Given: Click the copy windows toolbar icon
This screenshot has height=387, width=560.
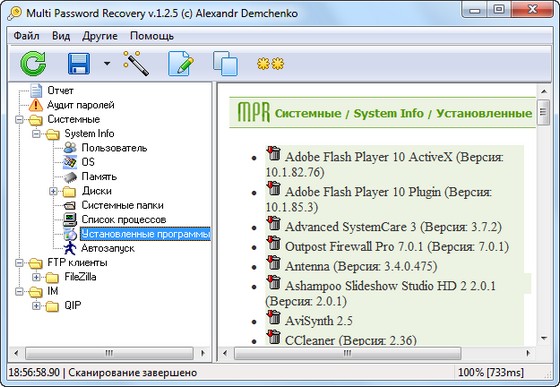Looking at the screenshot, I should click(225, 64).
